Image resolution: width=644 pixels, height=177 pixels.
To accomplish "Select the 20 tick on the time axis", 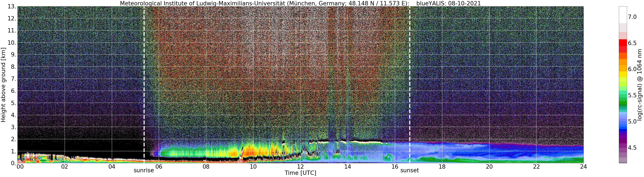I will pyautogui.click(x=489, y=167).
